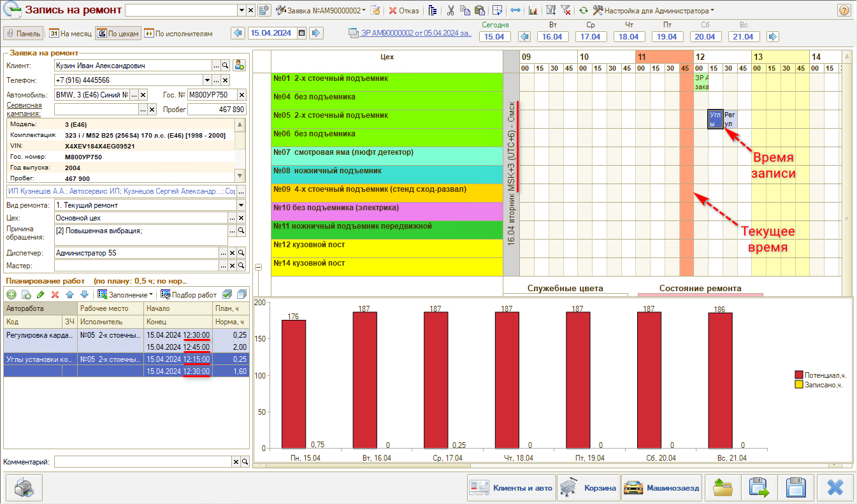Image resolution: width=857 pixels, height=504 pixels.
Task: Open the help question mark icon
Action: click(x=843, y=10)
